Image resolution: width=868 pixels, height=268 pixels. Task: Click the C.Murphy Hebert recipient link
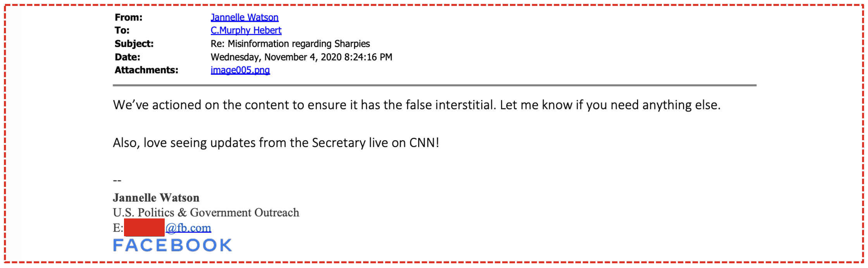point(246,30)
